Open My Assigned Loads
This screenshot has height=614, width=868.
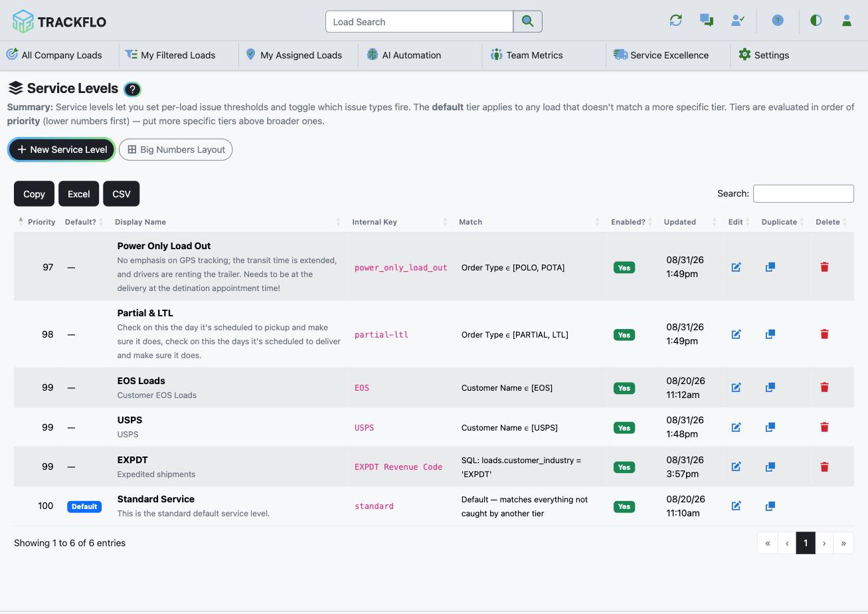tap(294, 55)
